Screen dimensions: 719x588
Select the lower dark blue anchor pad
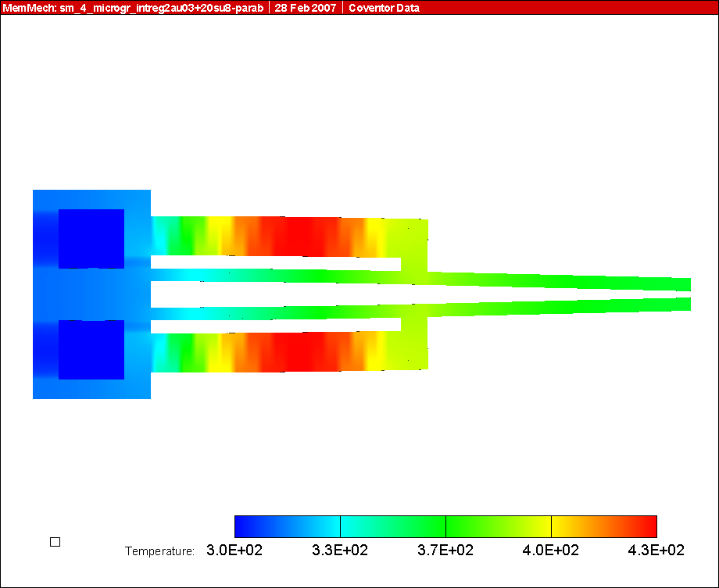click(91, 350)
